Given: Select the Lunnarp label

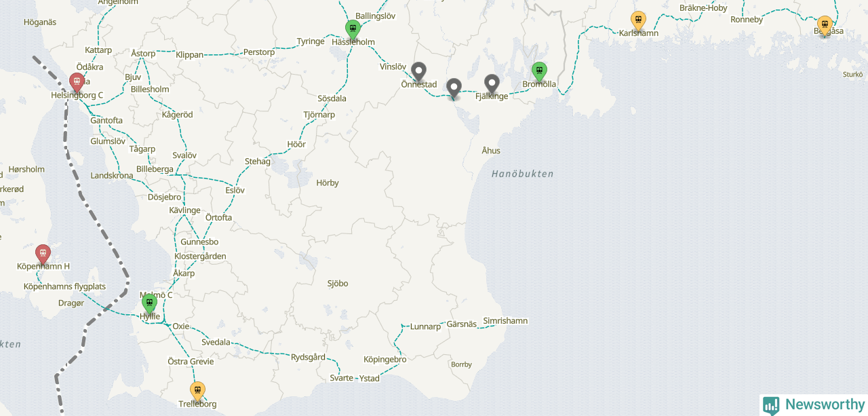Looking at the screenshot, I should [425, 327].
